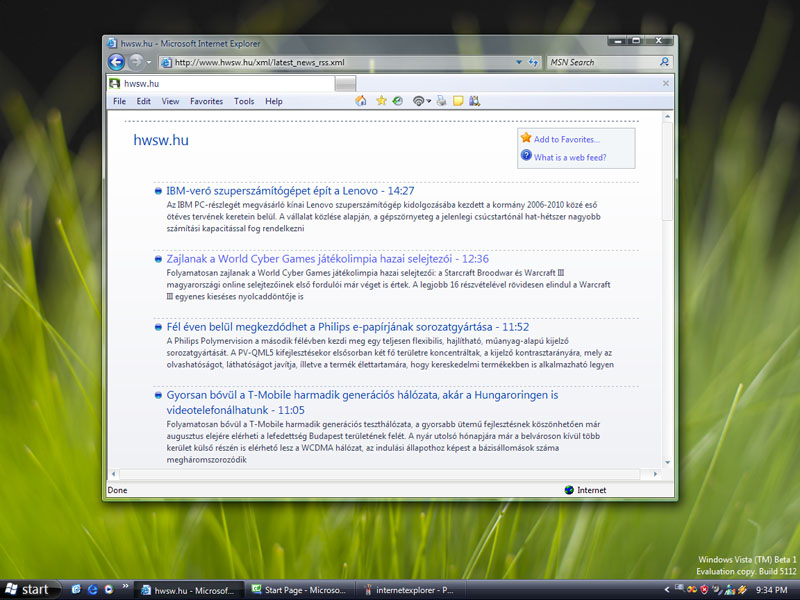800x600 pixels.
Task: Go back with the blue Back arrow
Action: (116, 62)
